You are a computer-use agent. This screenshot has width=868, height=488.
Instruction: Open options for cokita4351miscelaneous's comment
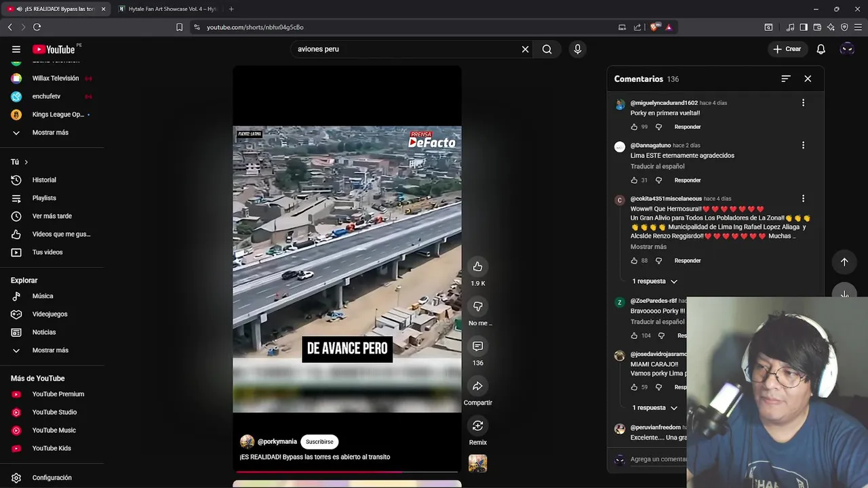point(803,199)
